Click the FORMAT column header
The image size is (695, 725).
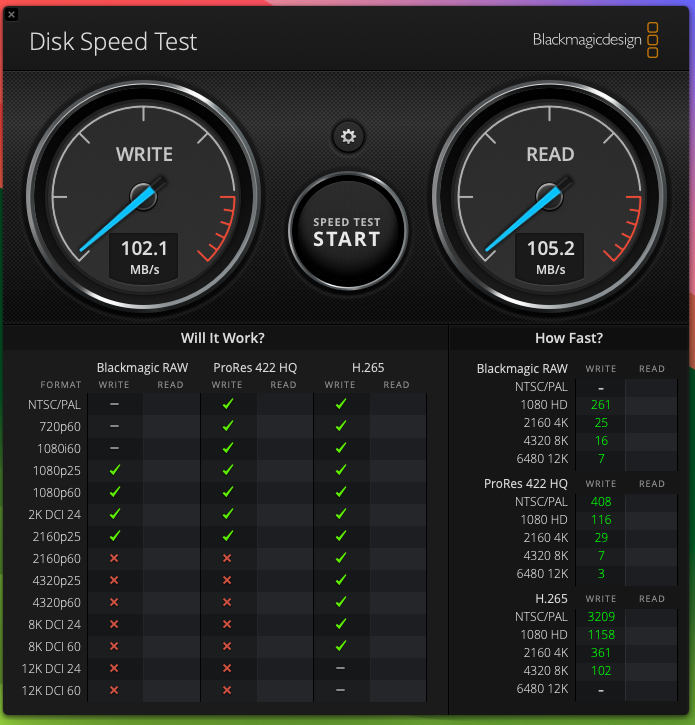(x=61, y=385)
